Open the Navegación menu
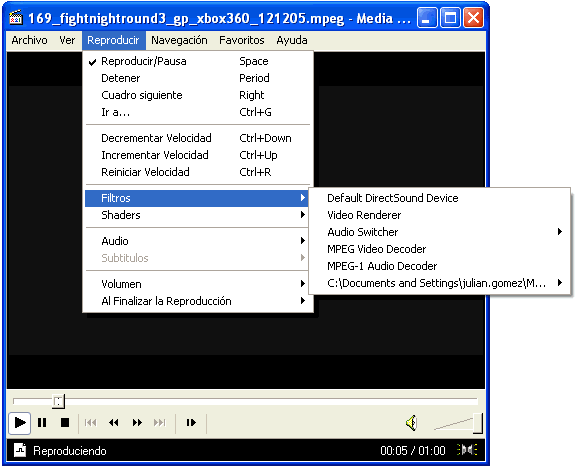The image size is (576, 467). pyautogui.click(x=179, y=40)
